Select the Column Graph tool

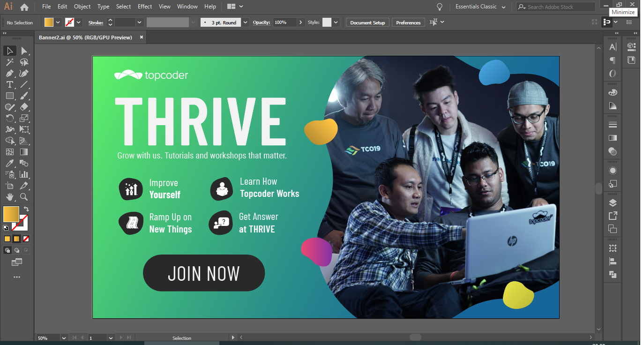[24, 174]
